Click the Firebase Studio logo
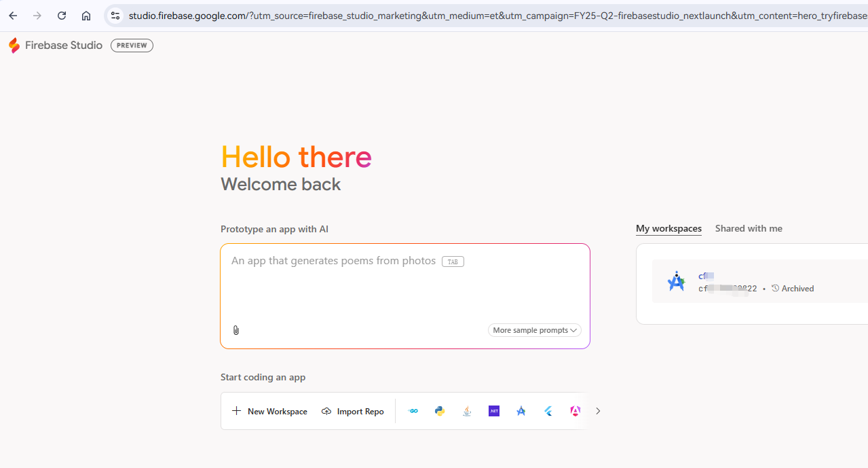 pos(56,46)
